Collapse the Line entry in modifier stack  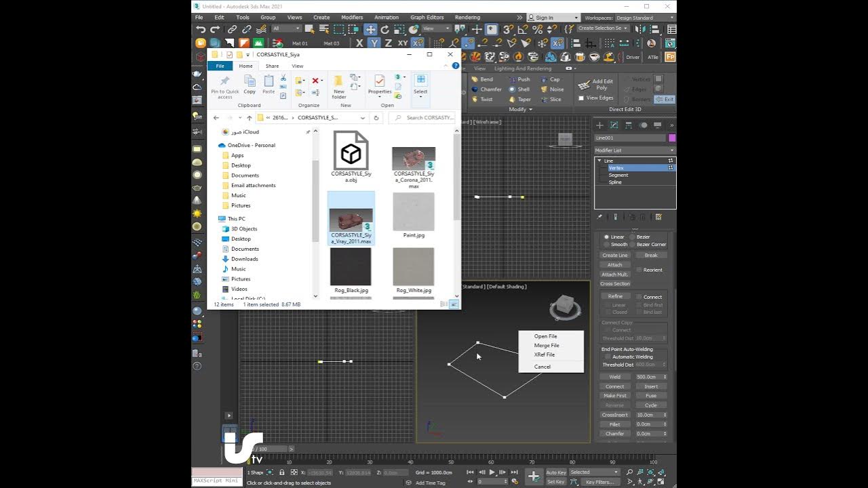coord(599,161)
